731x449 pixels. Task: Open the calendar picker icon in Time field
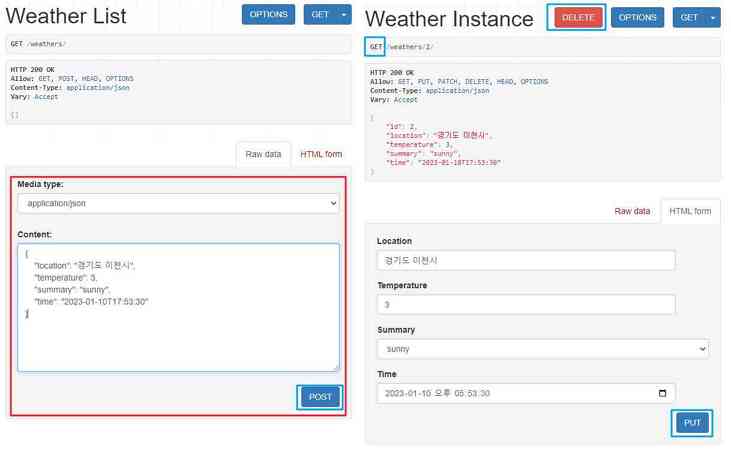(x=662, y=394)
